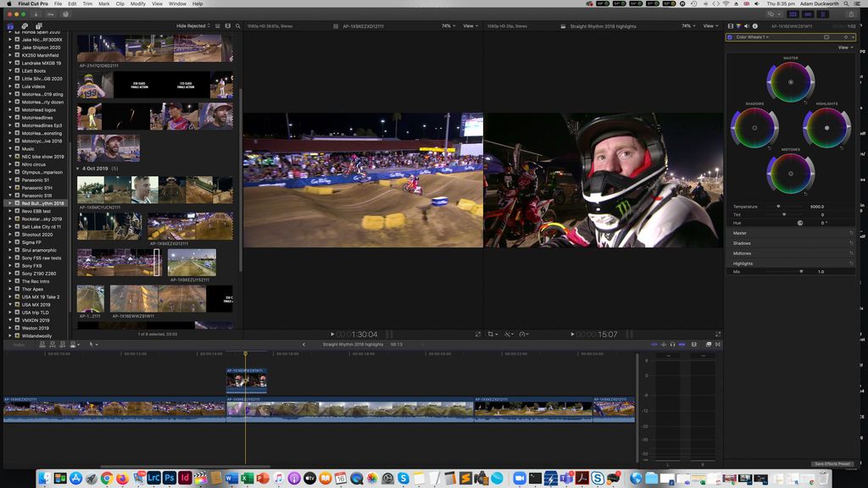
Task: Open the Titles and Generators sidebar
Action: pyautogui.click(x=39, y=26)
